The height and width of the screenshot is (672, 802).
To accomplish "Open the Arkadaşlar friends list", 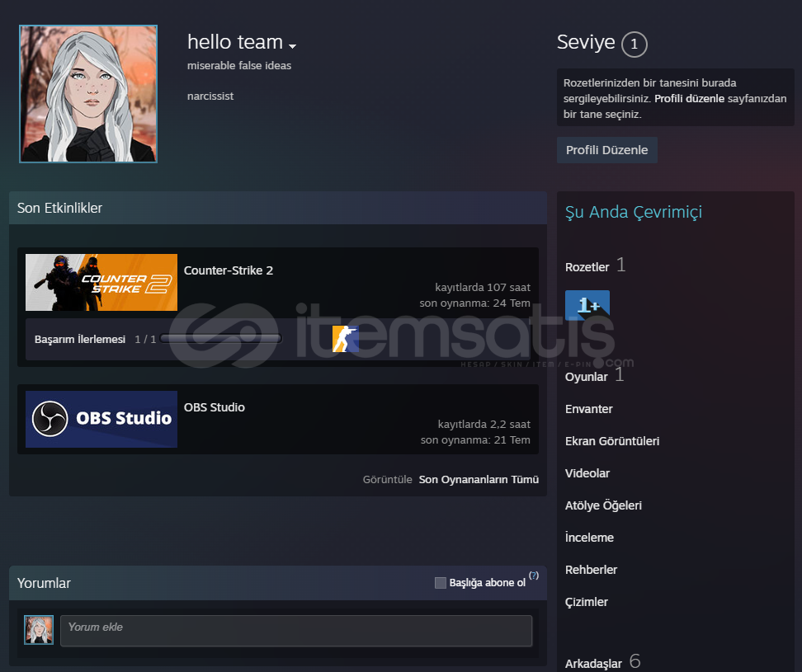I will pyautogui.click(x=592, y=664).
